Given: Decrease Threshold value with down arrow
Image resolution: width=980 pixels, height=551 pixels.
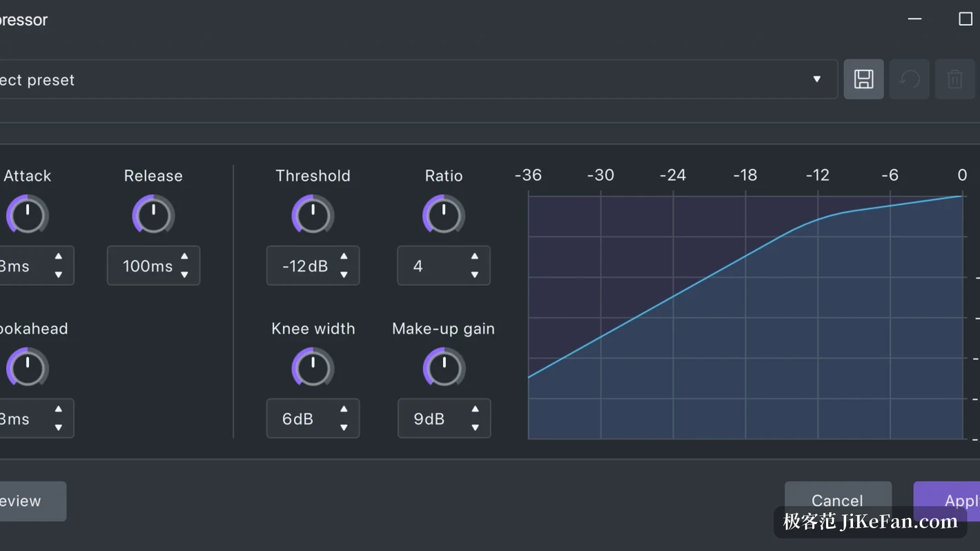Looking at the screenshot, I should click(x=344, y=274).
